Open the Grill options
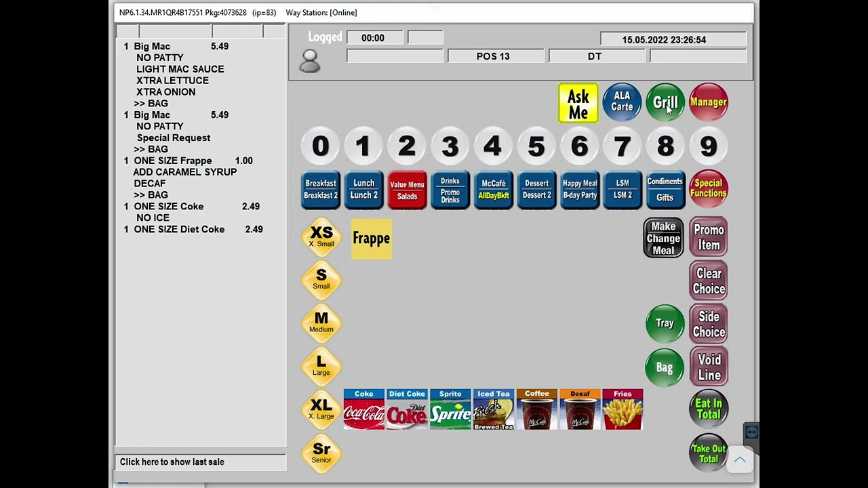 pyautogui.click(x=665, y=102)
